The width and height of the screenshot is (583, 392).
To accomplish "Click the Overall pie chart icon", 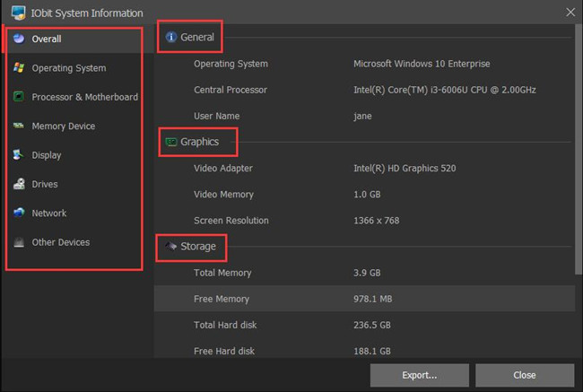I will (x=19, y=39).
